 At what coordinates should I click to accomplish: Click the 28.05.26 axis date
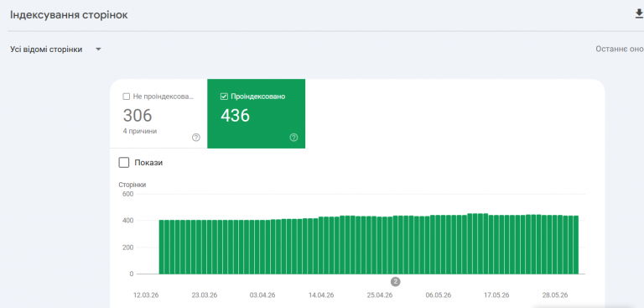[555, 295]
